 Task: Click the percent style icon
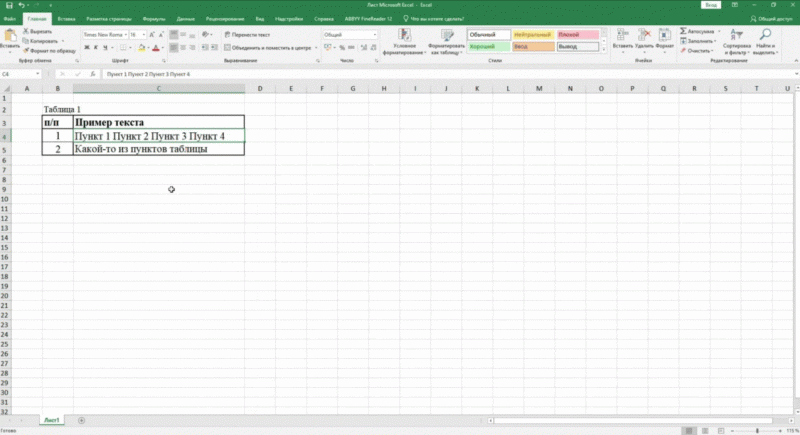pyautogui.click(x=342, y=47)
